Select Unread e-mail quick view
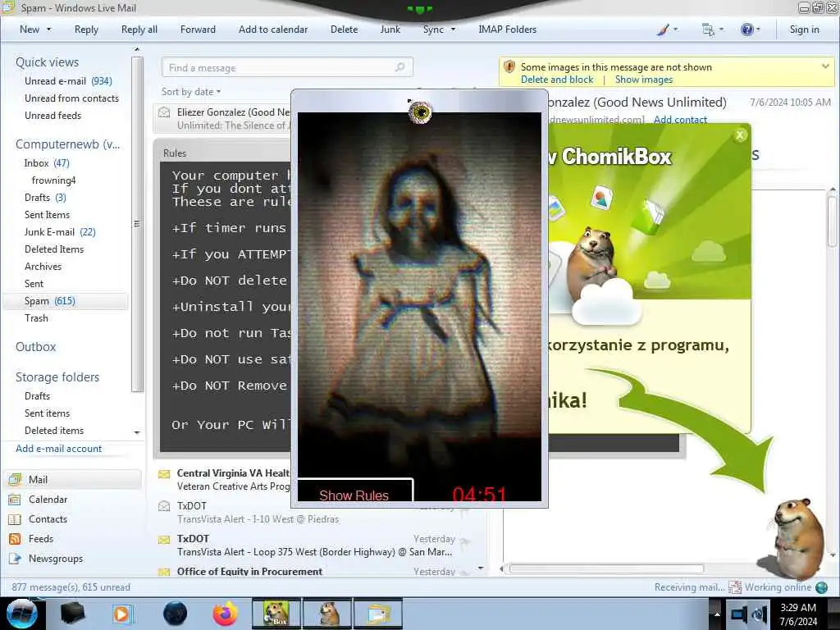Viewport: 840px width, 630px height. (x=68, y=81)
